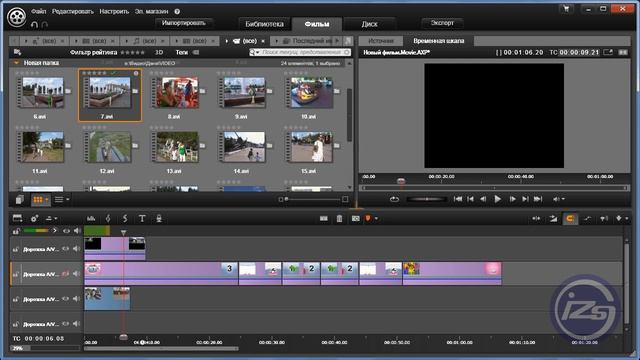
Task: Expand the Последний library tab dropdown
Action: point(276,41)
